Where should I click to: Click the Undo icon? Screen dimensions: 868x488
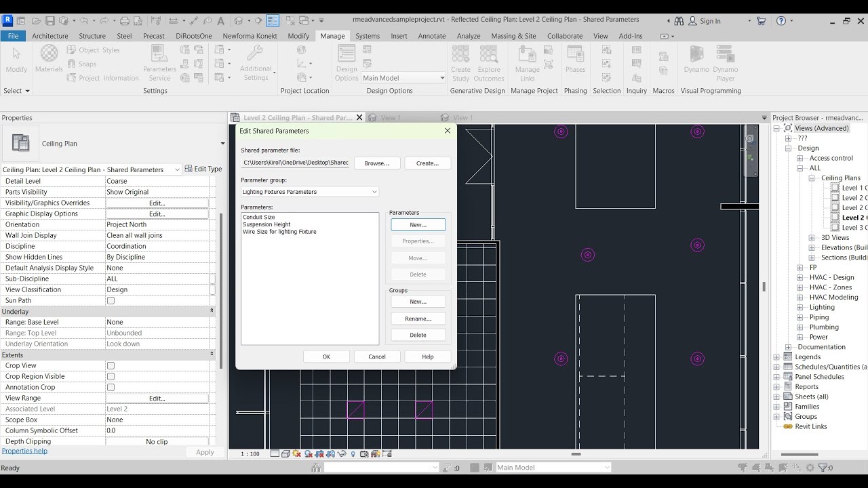click(x=83, y=21)
